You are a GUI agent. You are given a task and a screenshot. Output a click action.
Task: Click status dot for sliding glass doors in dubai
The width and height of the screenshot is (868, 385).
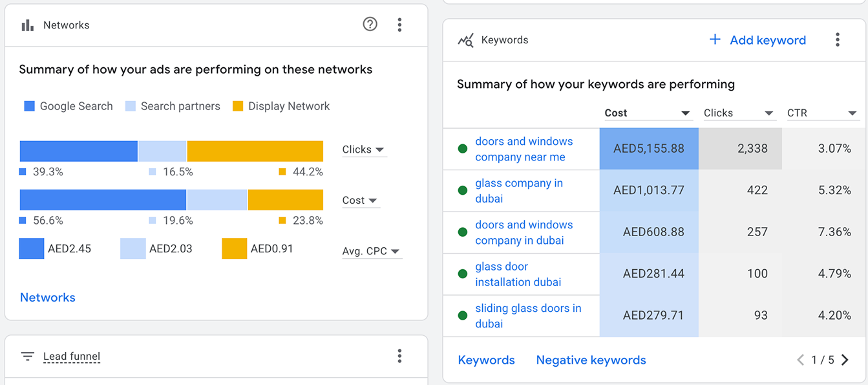pyautogui.click(x=463, y=316)
